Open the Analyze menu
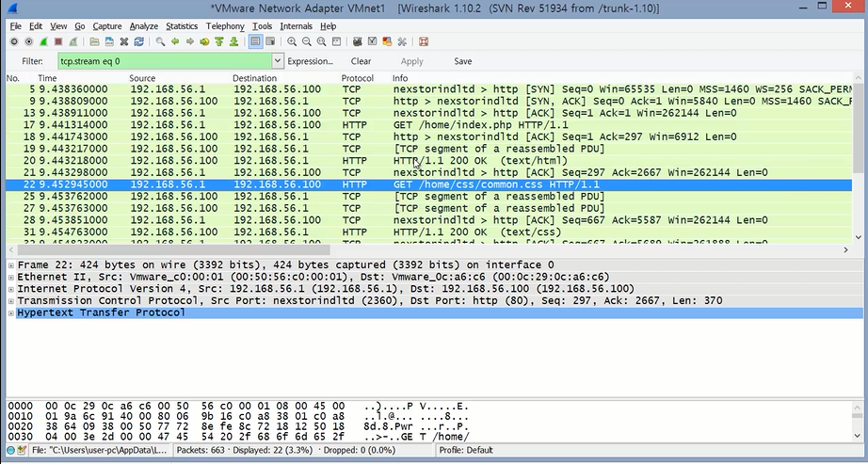Image resolution: width=868 pixels, height=464 pixels. pyautogui.click(x=144, y=26)
